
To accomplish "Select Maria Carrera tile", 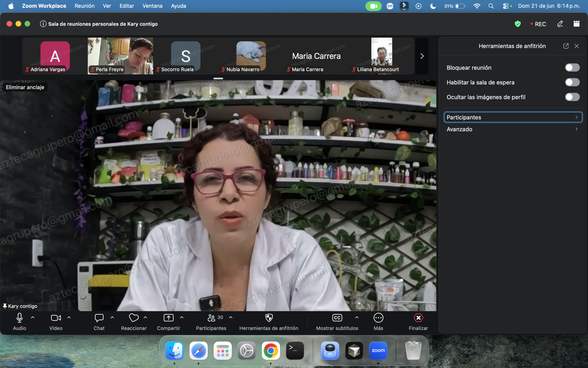I will [316, 56].
